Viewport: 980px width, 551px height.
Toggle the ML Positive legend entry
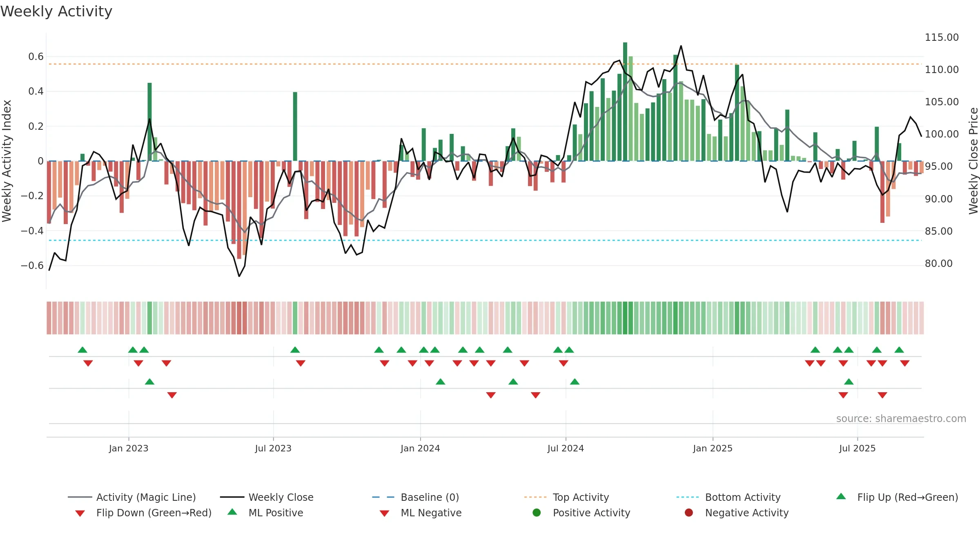click(265, 513)
